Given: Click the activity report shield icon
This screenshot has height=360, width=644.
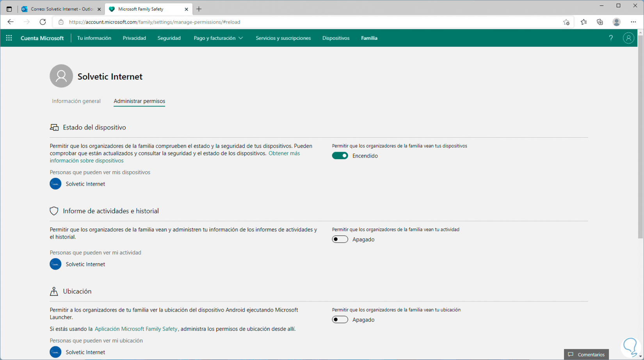Looking at the screenshot, I should [x=54, y=211].
